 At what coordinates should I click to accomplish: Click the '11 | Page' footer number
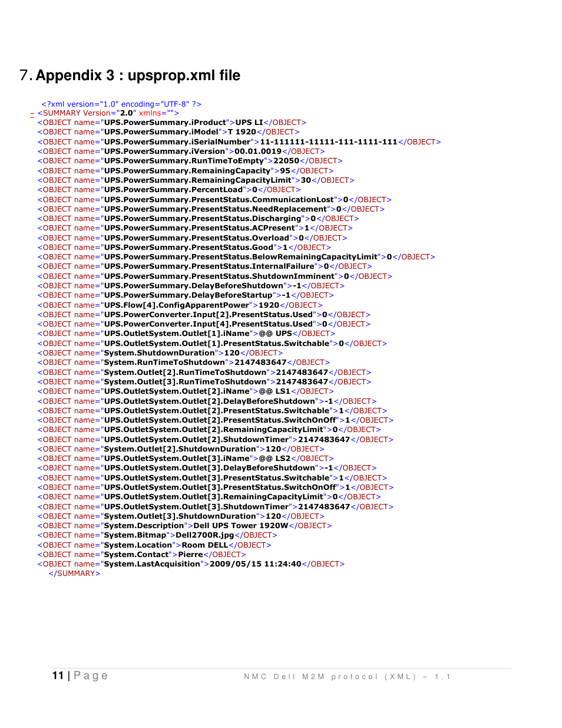(x=80, y=676)
